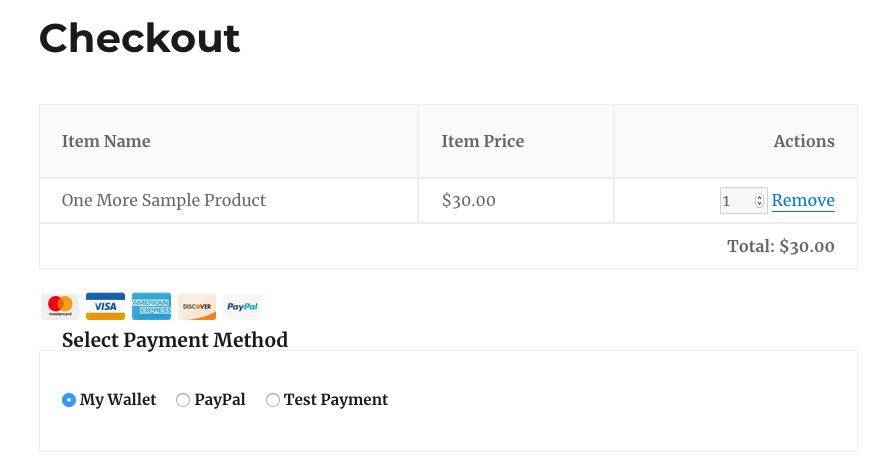
Task: Increase quantity with the stepper up arrow
Action: click(759, 197)
